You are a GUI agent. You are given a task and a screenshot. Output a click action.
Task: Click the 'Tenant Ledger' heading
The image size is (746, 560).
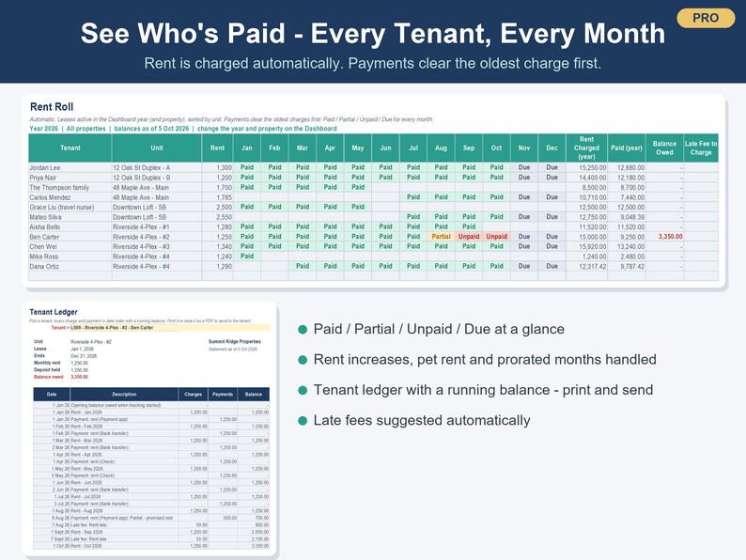[54, 312]
